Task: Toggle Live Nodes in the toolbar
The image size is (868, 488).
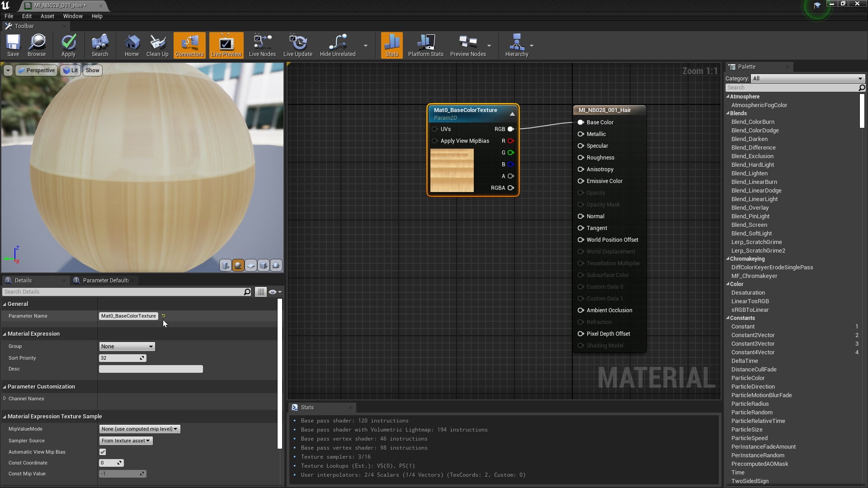Action: click(262, 45)
